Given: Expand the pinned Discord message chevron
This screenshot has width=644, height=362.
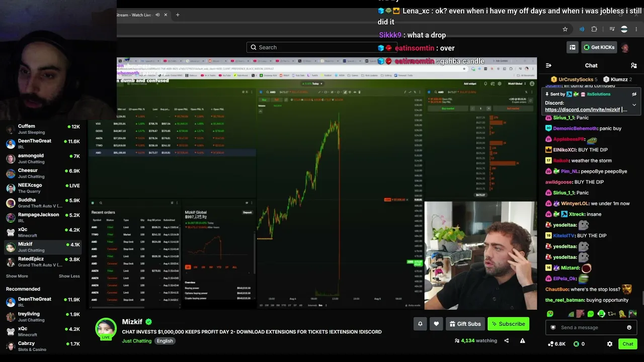Looking at the screenshot, I should 634,105.
